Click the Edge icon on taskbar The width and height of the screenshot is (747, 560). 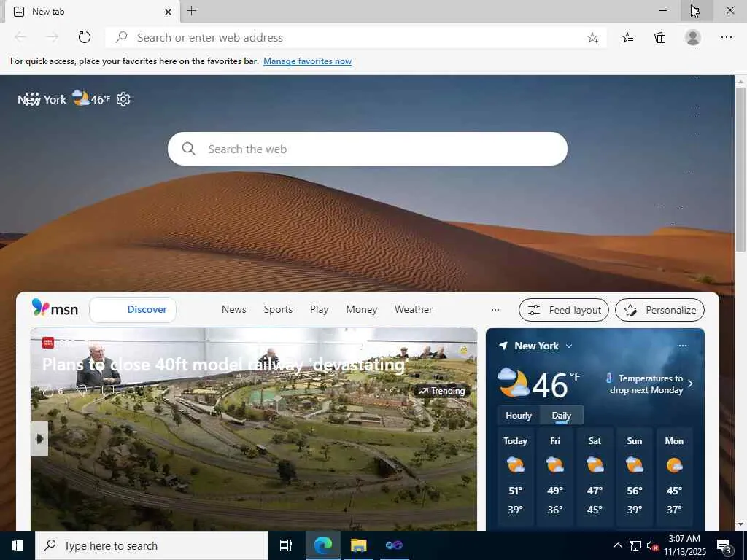(322, 545)
